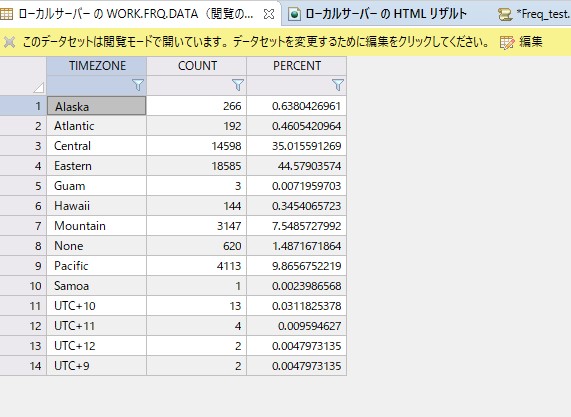Screen dimensions: 571x417
Task: Click the Samoa cell
Action: [x=97, y=286]
